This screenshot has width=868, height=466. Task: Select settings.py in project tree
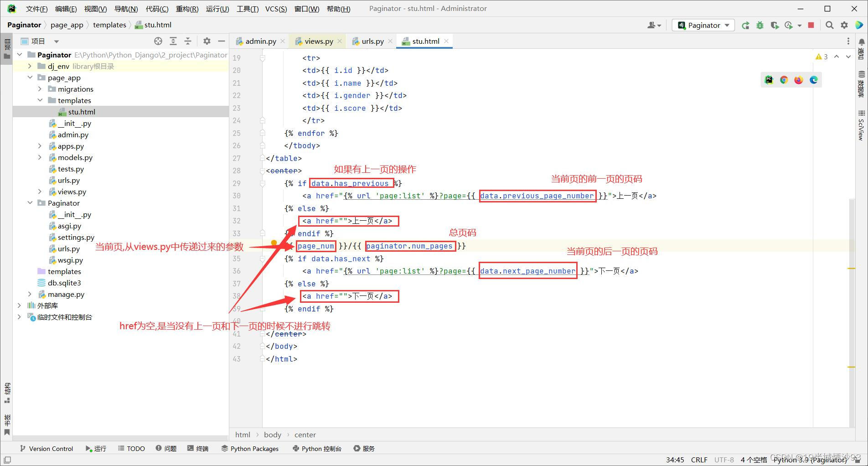76,237
